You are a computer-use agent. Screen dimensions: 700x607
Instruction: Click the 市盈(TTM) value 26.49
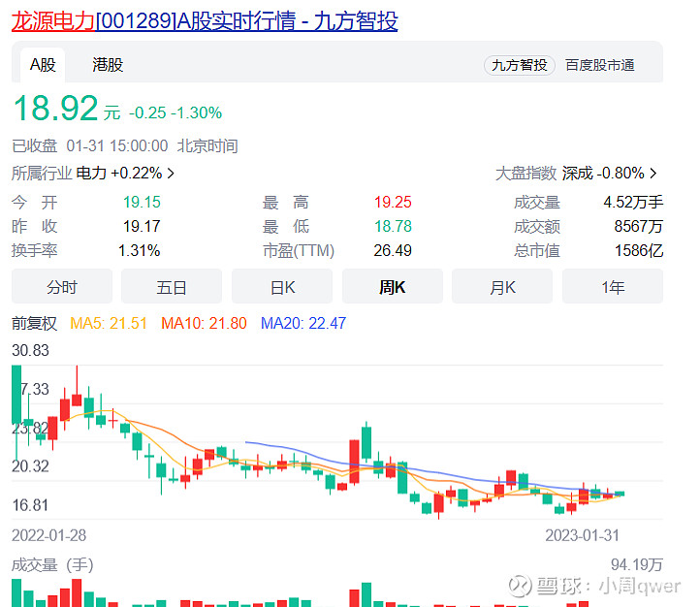coord(393,250)
